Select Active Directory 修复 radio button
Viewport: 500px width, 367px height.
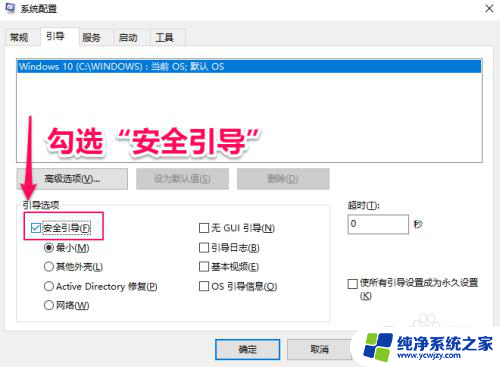(49, 286)
